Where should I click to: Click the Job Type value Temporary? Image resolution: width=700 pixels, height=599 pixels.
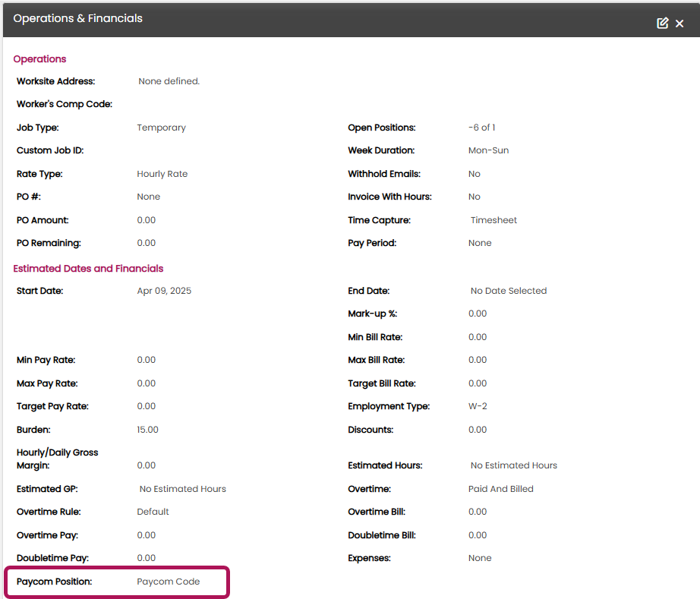tap(161, 127)
